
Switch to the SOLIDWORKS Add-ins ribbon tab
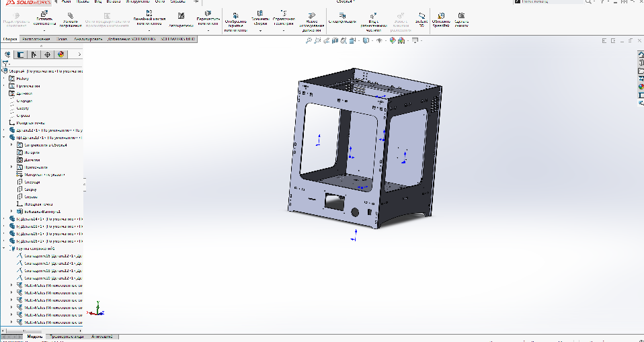(130, 39)
